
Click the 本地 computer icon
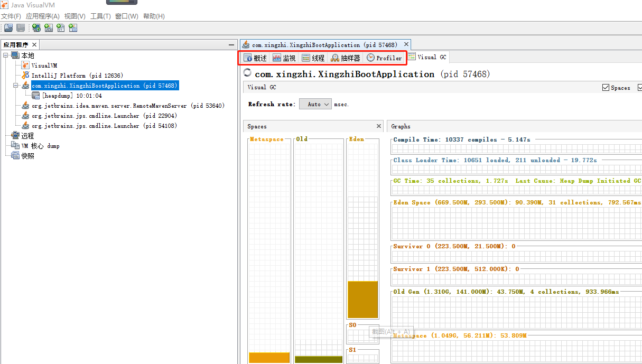pyautogui.click(x=15, y=55)
